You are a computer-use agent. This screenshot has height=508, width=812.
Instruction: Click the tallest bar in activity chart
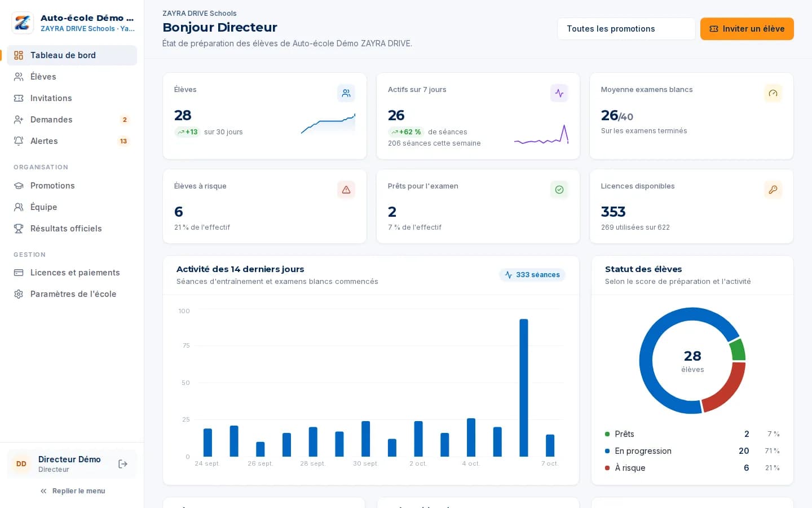524,388
